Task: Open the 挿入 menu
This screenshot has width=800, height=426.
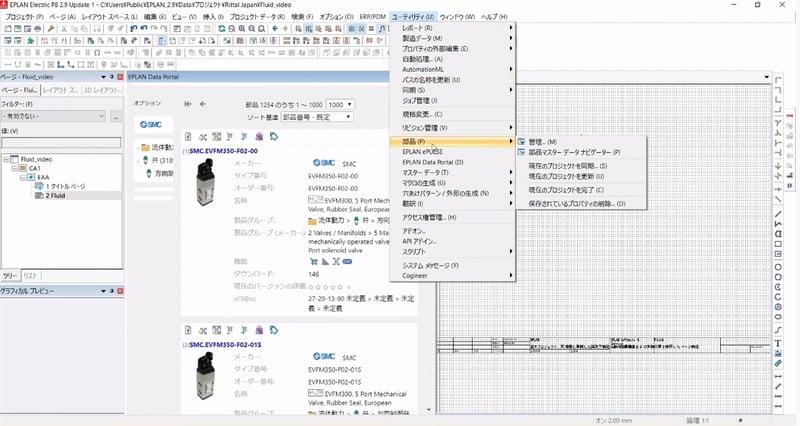Action: tap(213, 17)
